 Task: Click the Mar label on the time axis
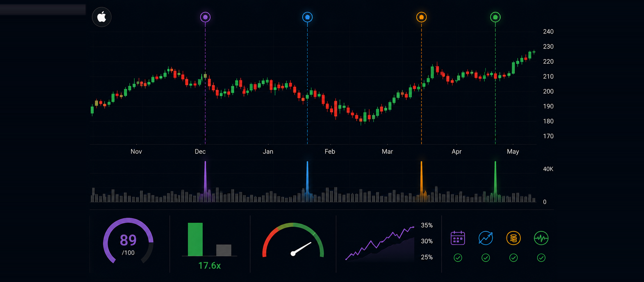[x=387, y=151]
